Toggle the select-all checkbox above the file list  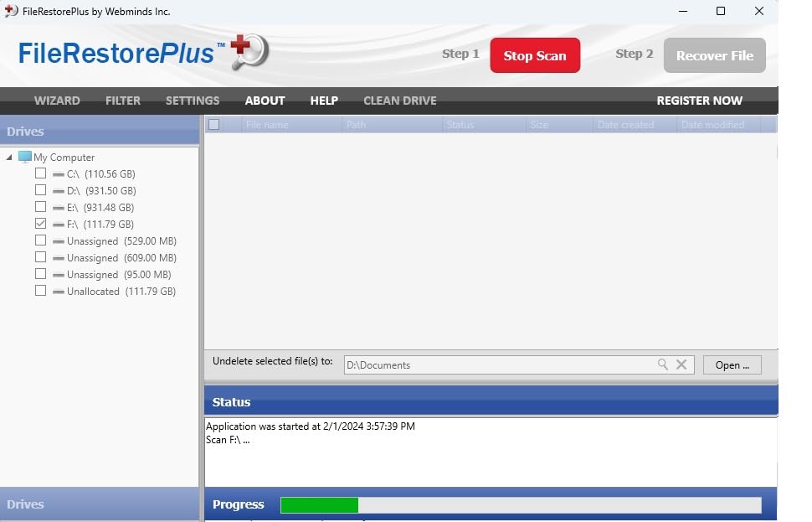click(215, 123)
